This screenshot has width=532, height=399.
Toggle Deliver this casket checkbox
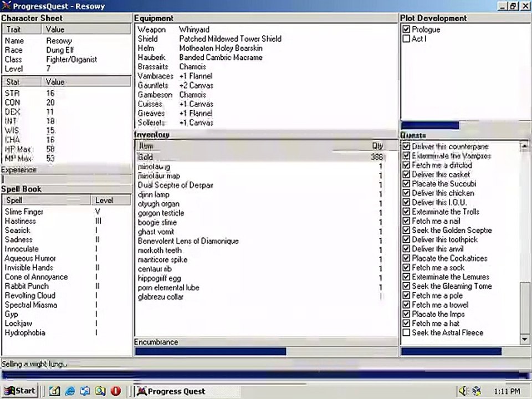406,175
